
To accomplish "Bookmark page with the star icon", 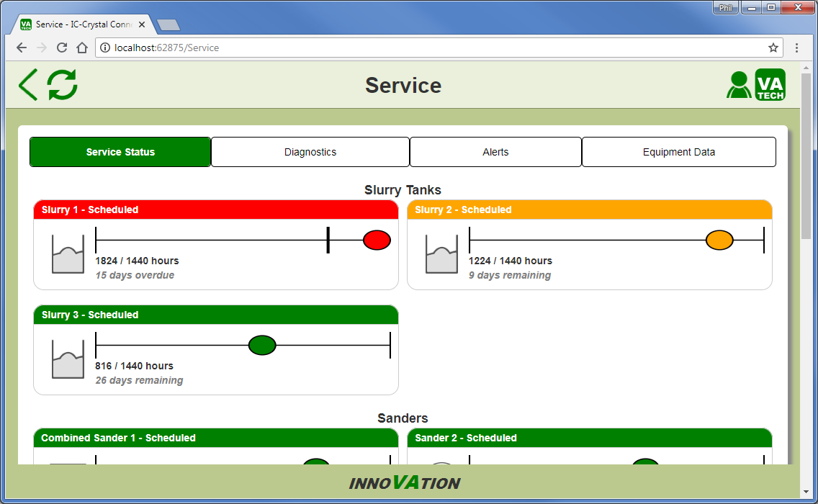I will point(773,48).
